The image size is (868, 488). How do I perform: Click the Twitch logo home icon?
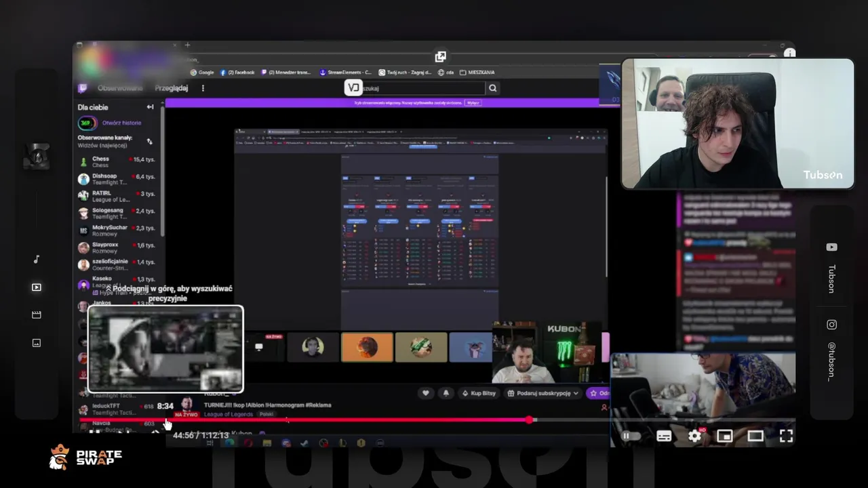click(x=83, y=88)
